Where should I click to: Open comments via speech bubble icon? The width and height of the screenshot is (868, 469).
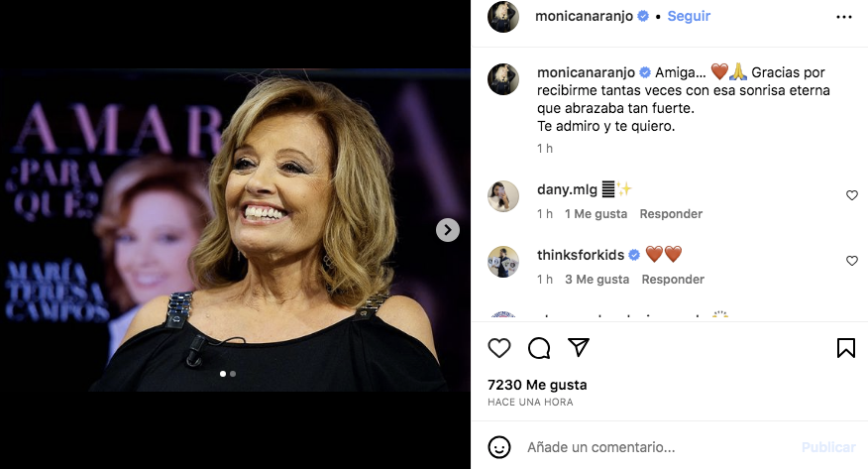pyautogui.click(x=539, y=348)
